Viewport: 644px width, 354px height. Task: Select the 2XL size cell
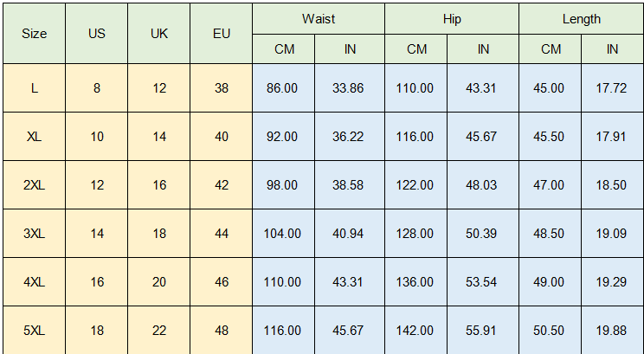pyautogui.click(x=34, y=185)
